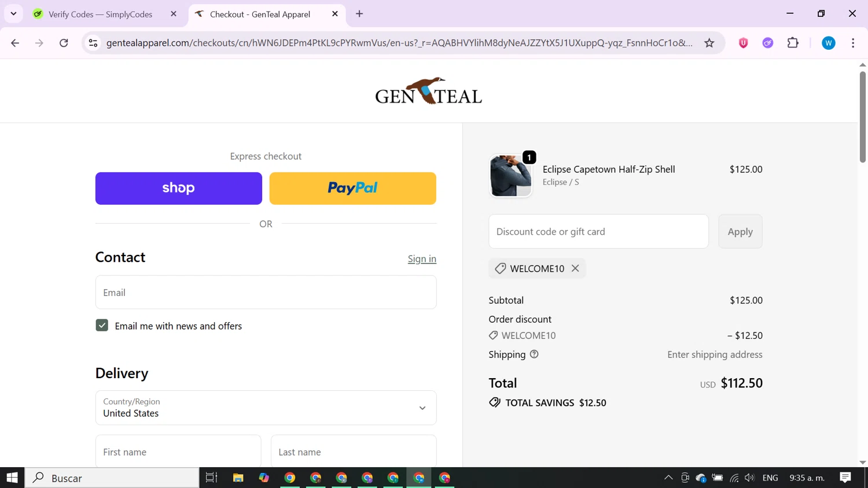Close the Verify Codes — SimplyCodes tab
The image size is (868, 488).
pos(174,14)
